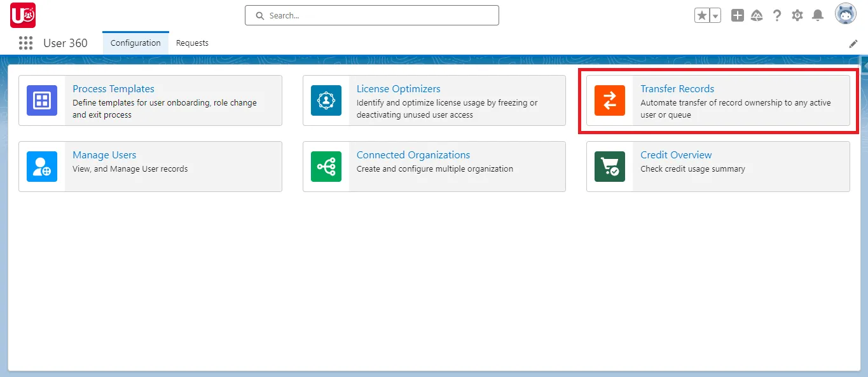Switch to the Requests tab
The width and height of the screenshot is (868, 377).
click(192, 43)
